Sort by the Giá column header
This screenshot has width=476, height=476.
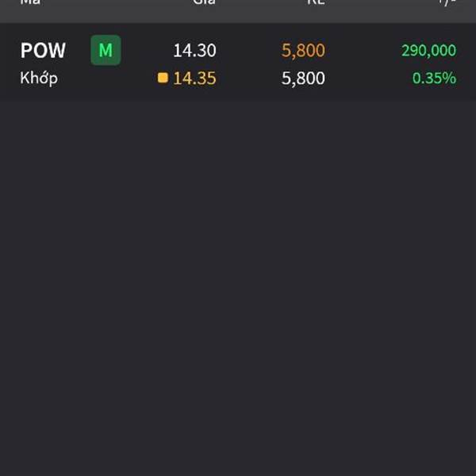204,2
